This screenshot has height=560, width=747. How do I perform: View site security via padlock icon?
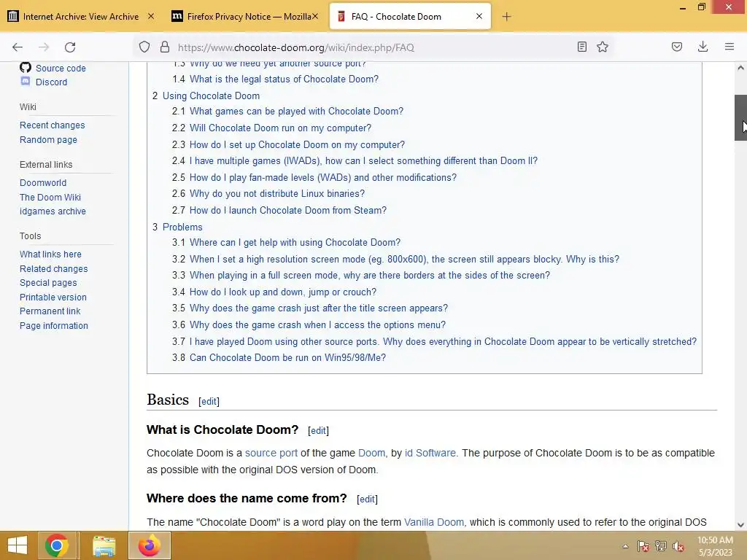point(165,47)
